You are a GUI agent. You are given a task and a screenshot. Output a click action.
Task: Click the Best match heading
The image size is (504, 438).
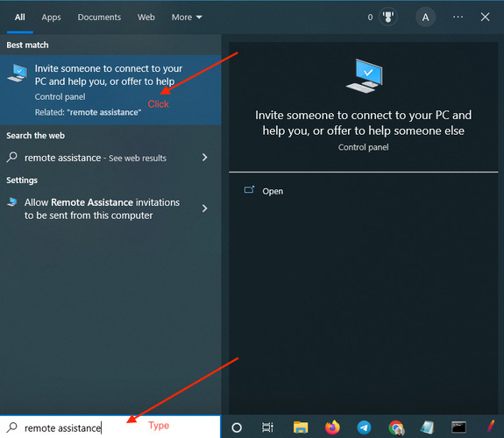coord(28,45)
